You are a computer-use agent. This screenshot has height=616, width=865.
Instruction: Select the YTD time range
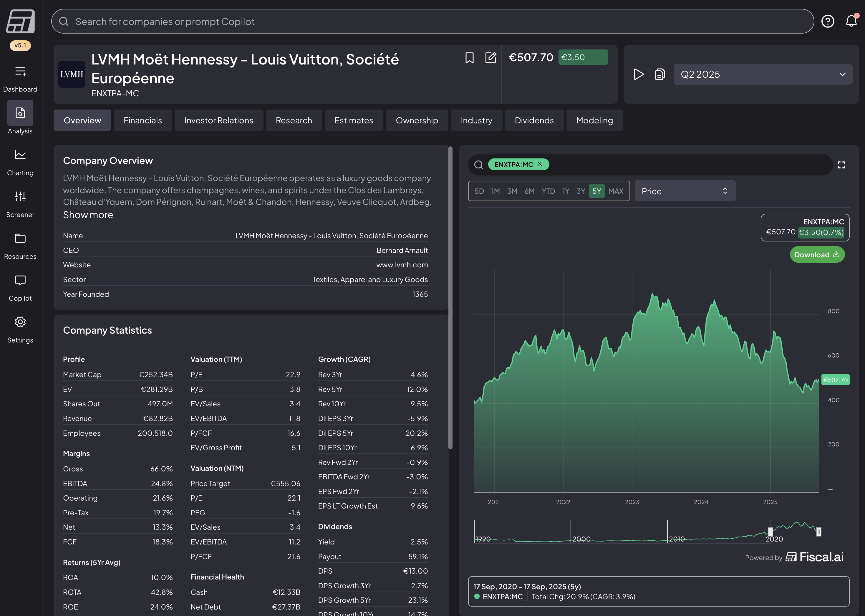coord(548,191)
